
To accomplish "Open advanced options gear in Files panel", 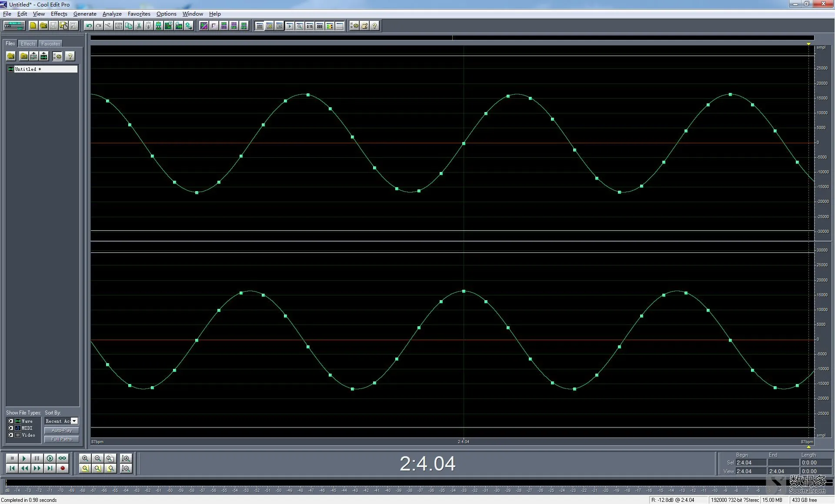I will pos(57,56).
